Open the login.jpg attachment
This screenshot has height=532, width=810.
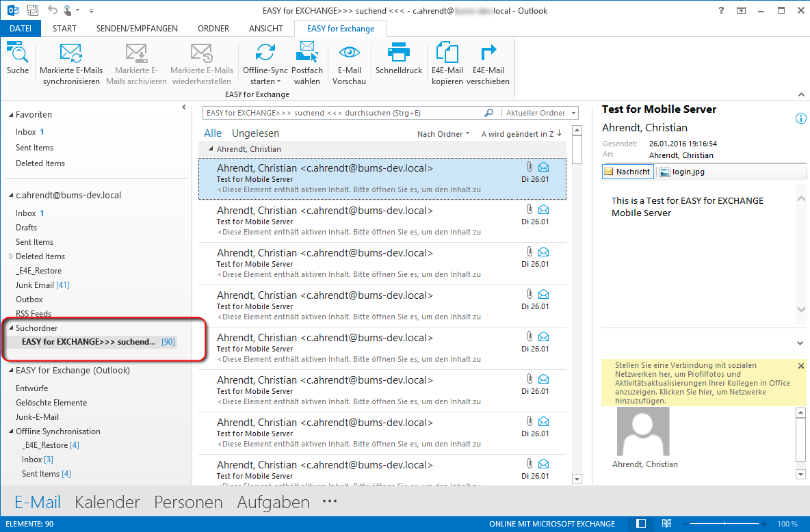click(682, 172)
